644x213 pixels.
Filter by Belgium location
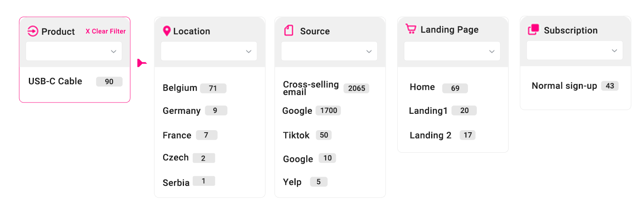pos(194,88)
